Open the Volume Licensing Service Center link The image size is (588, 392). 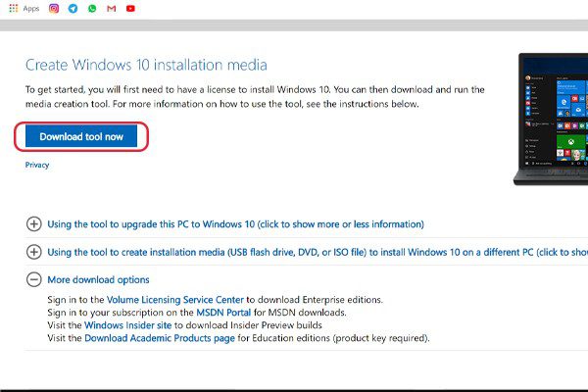tap(175, 300)
